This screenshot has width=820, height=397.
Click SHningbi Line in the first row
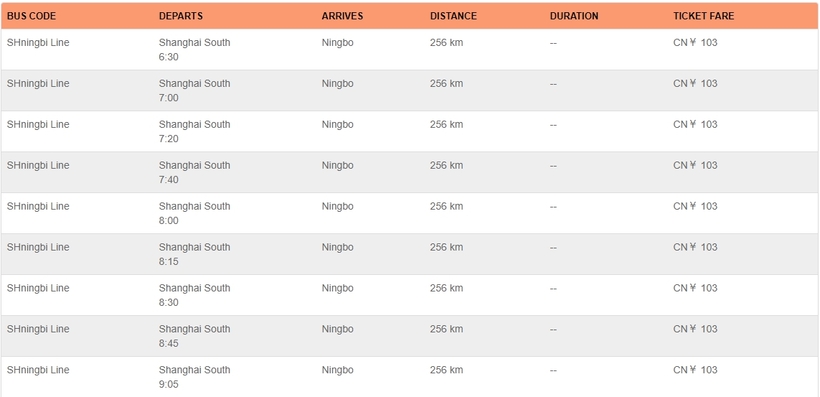click(38, 42)
